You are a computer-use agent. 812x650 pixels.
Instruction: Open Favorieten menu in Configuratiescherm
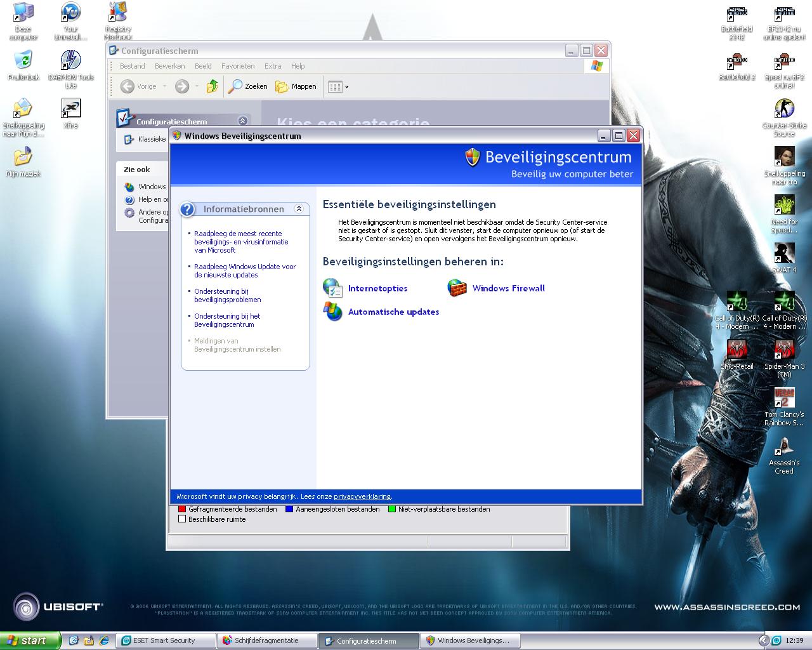point(238,66)
